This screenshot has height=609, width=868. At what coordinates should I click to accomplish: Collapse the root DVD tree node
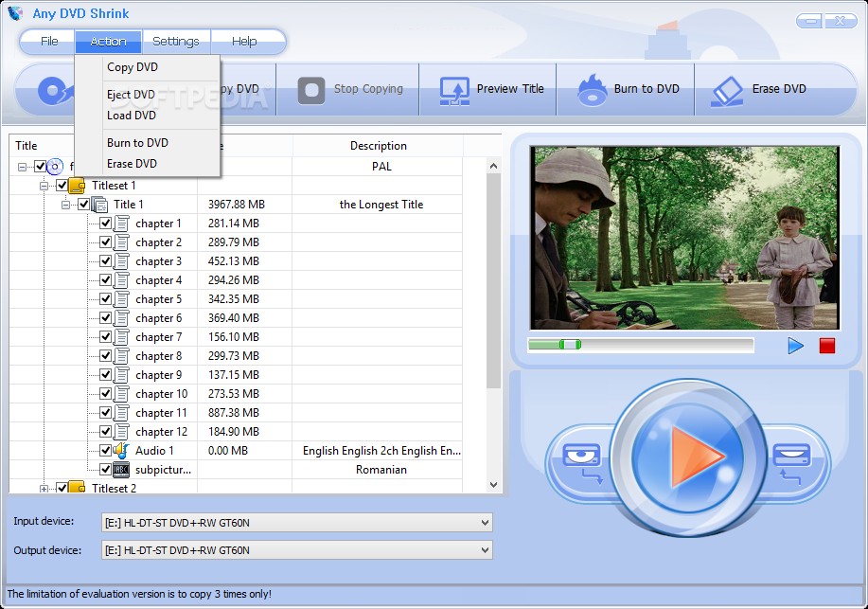click(x=22, y=167)
